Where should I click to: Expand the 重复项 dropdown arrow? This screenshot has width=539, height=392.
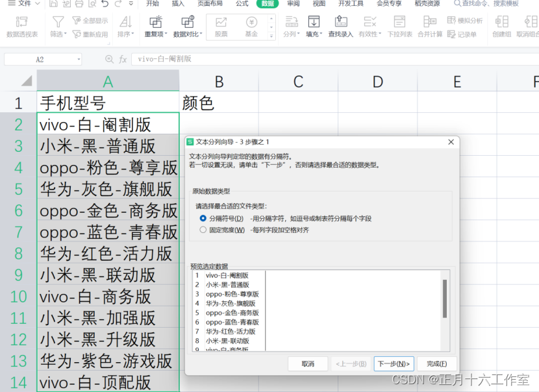point(166,34)
